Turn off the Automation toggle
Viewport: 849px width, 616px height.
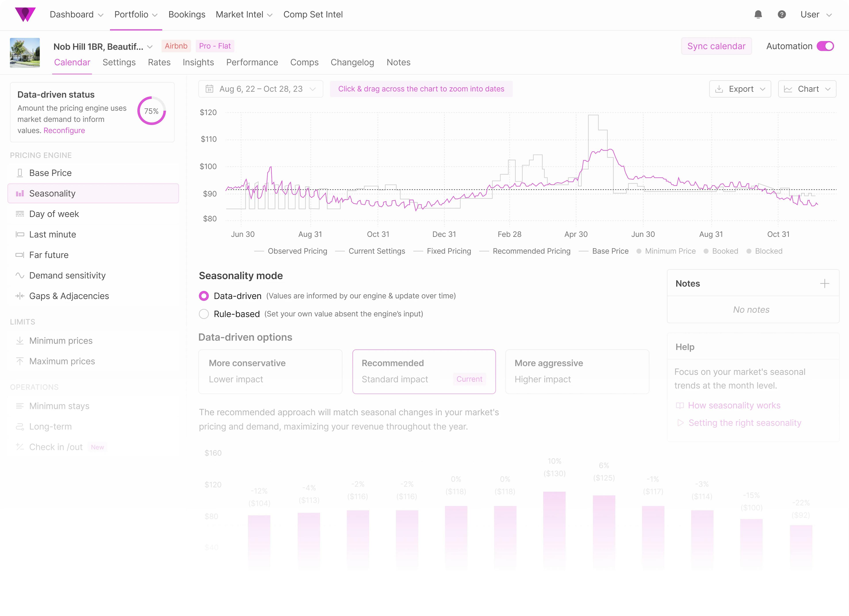[825, 46]
